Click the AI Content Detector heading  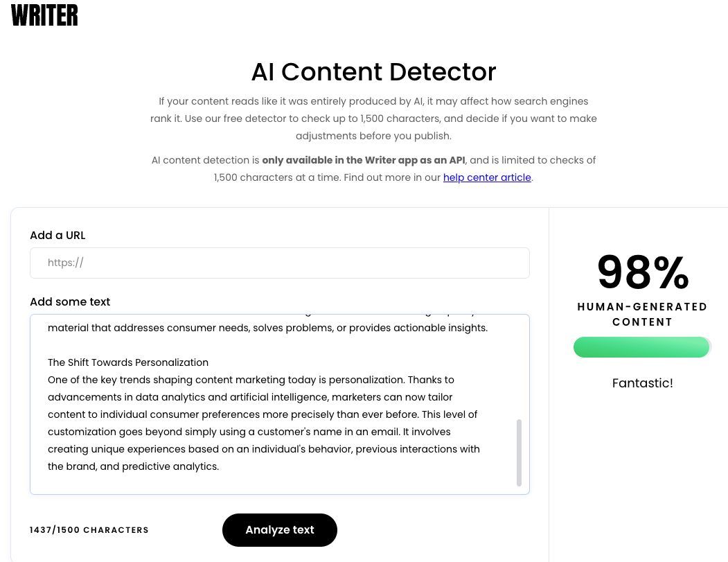(x=373, y=71)
